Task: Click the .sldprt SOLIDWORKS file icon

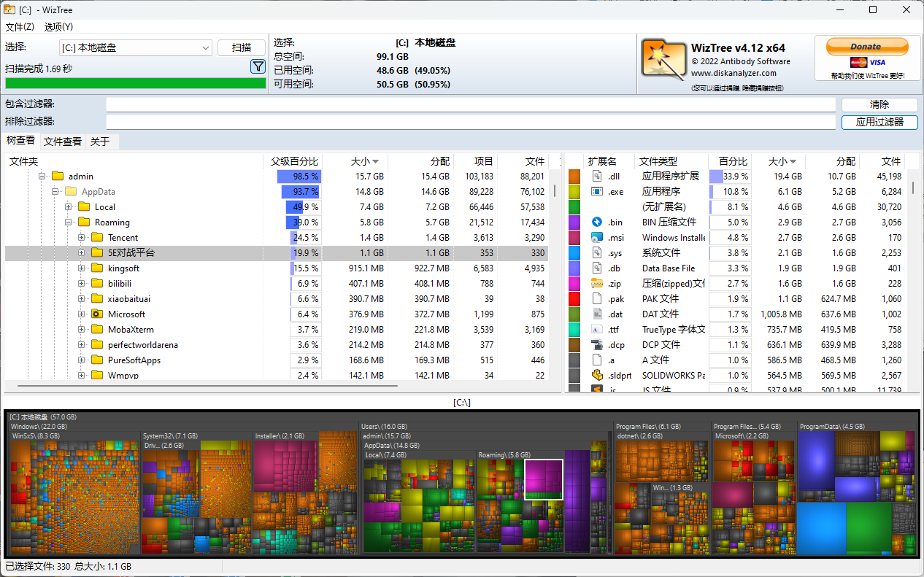Action: point(597,376)
